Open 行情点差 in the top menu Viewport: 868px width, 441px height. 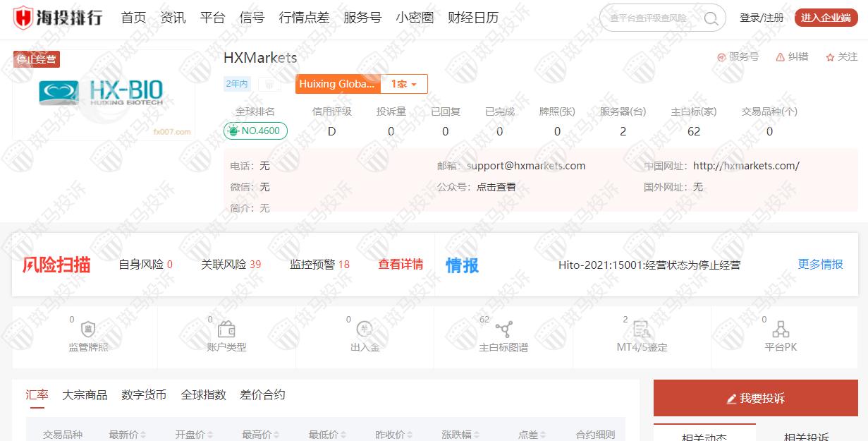pos(304,18)
